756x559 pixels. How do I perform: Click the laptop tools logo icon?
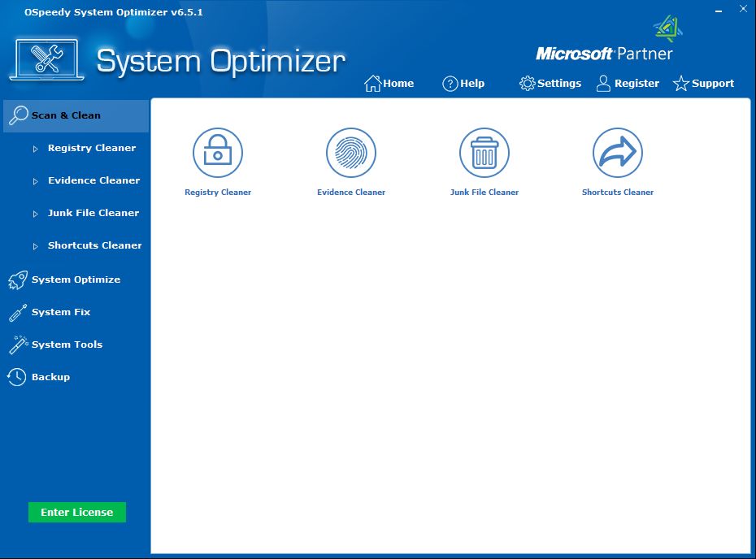(47, 60)
